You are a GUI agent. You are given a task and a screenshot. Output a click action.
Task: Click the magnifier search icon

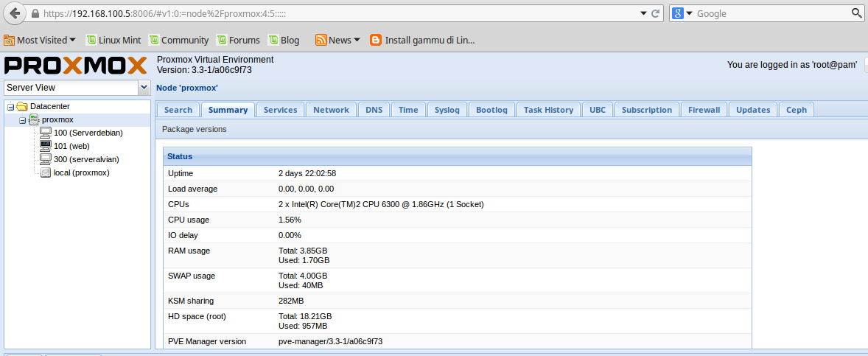click(x=856, y=13)
